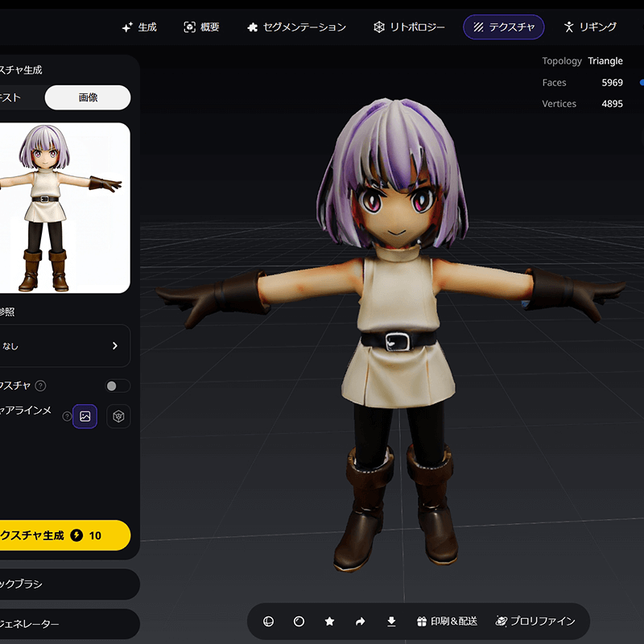This screenshot has width=644, height=644.
Task: Expand the ジェネレーター panel
Action: coord(64,624)
